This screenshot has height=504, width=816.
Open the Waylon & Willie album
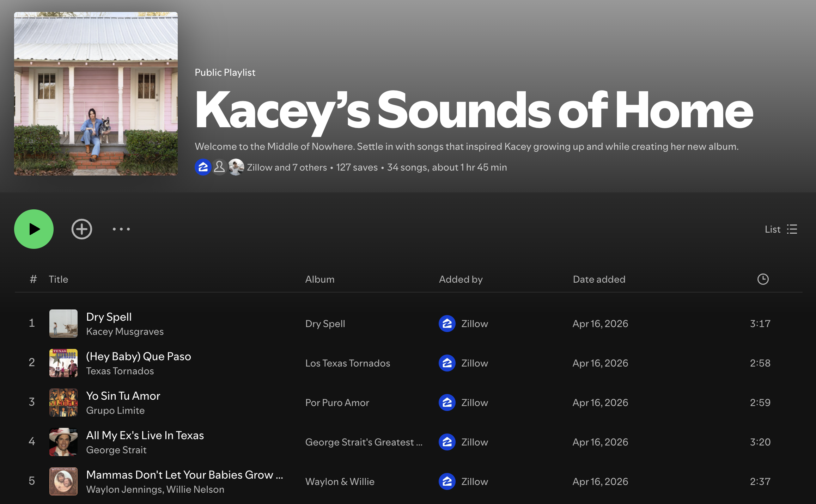pos(340,481)
